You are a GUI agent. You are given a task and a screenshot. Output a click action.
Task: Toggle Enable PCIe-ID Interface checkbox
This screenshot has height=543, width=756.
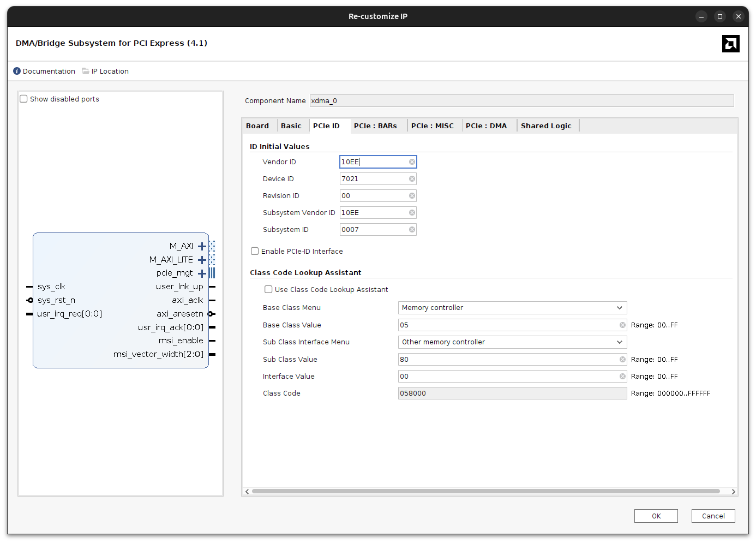(255, 252)
